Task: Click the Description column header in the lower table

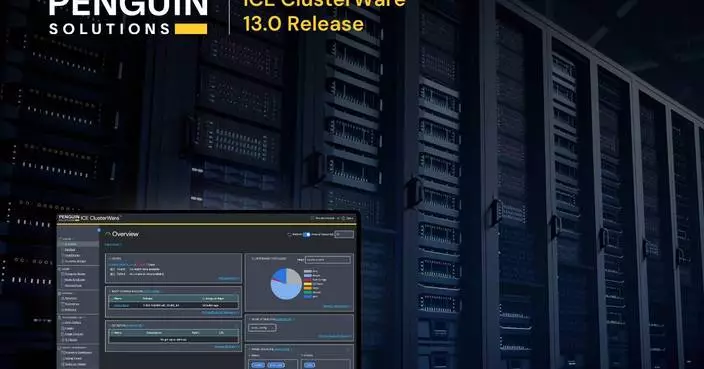Action: (154, 333)
